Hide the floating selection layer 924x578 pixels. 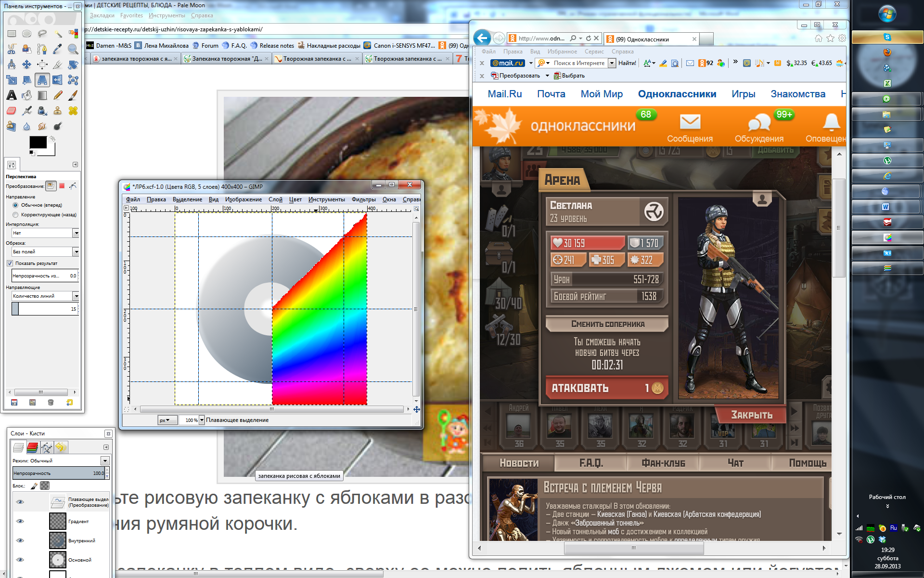(x=20, y=502)
